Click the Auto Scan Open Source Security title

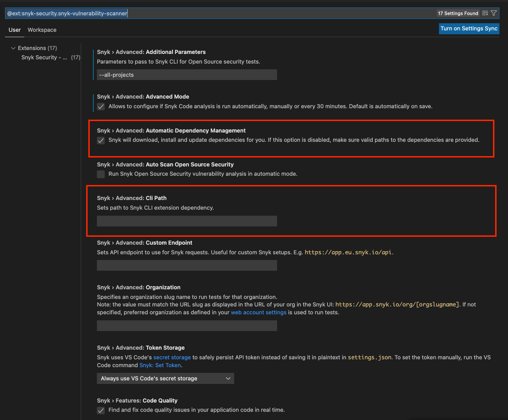point(165,164)
